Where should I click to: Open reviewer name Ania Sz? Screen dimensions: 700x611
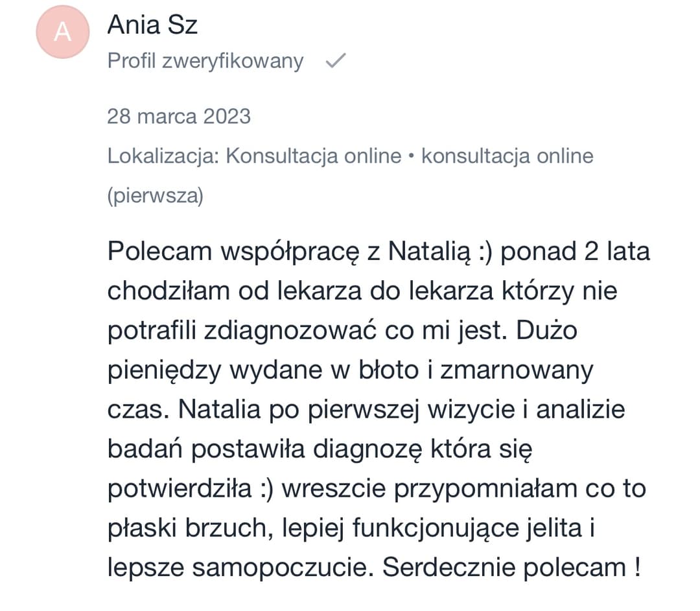point(152,25)
